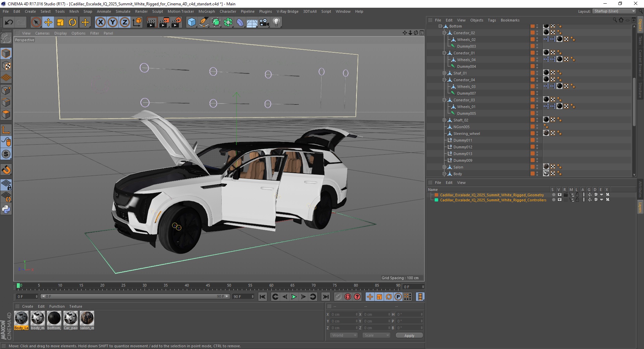This screenshot has width=644, height=349.
Task: Add a Cube primitive object
Action: pos(192,22)
